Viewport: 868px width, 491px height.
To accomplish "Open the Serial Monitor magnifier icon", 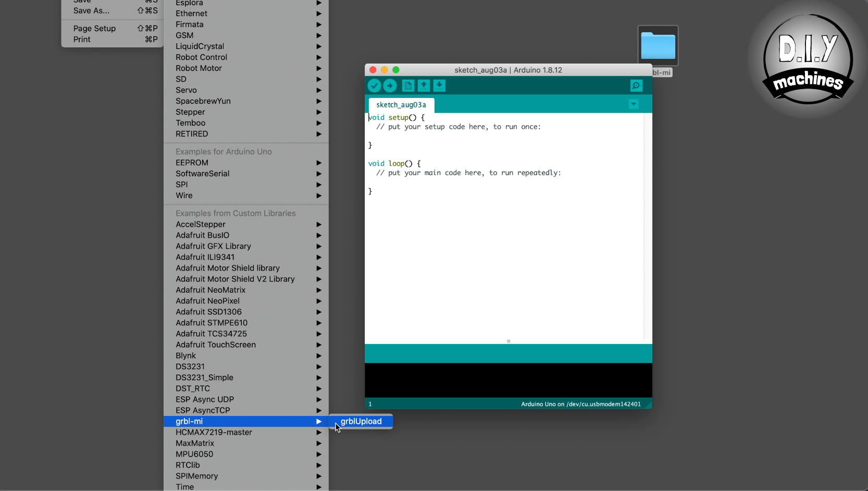I will [x=636, y=85].
